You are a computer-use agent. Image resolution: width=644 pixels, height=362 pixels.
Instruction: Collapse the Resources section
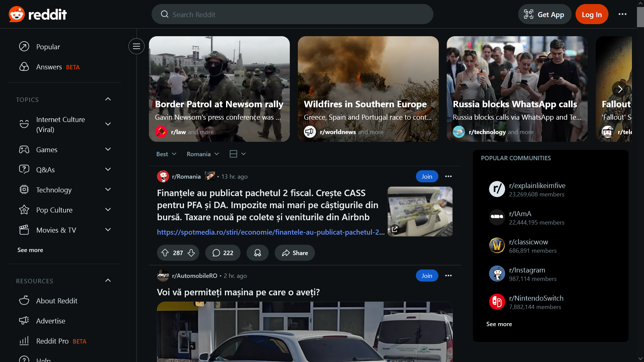point(108,281)
